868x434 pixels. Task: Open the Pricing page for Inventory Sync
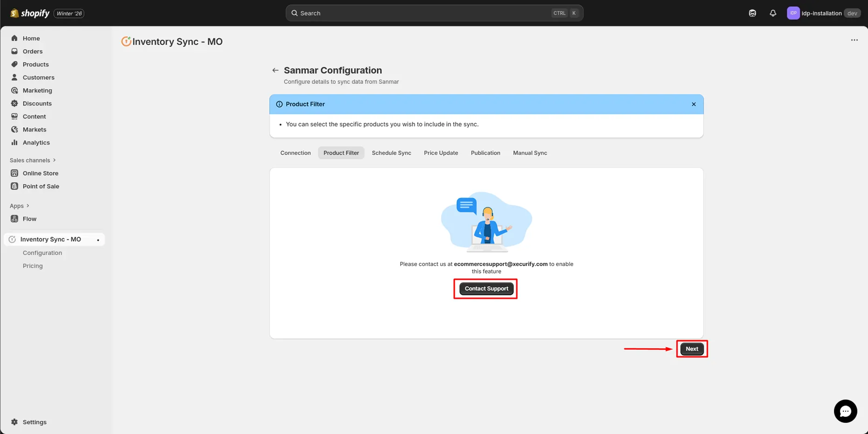click(33, 266)
